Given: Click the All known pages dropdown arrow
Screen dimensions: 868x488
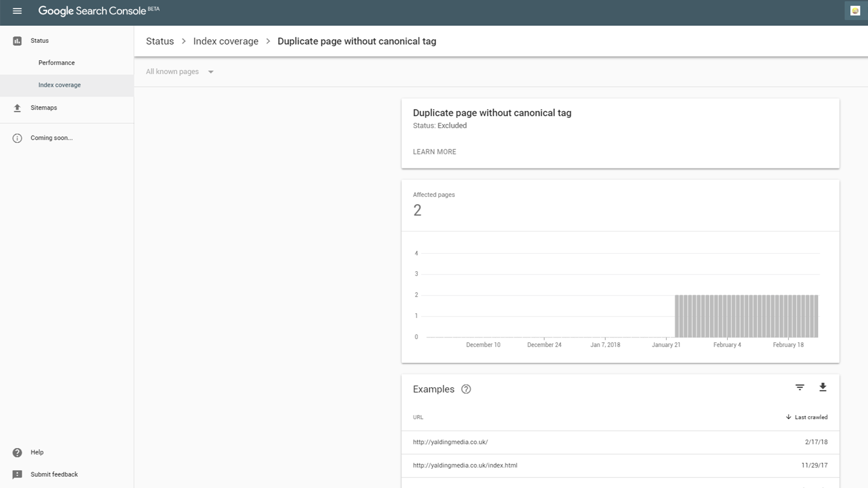Looking at the screenshot, I should point(211,72).
